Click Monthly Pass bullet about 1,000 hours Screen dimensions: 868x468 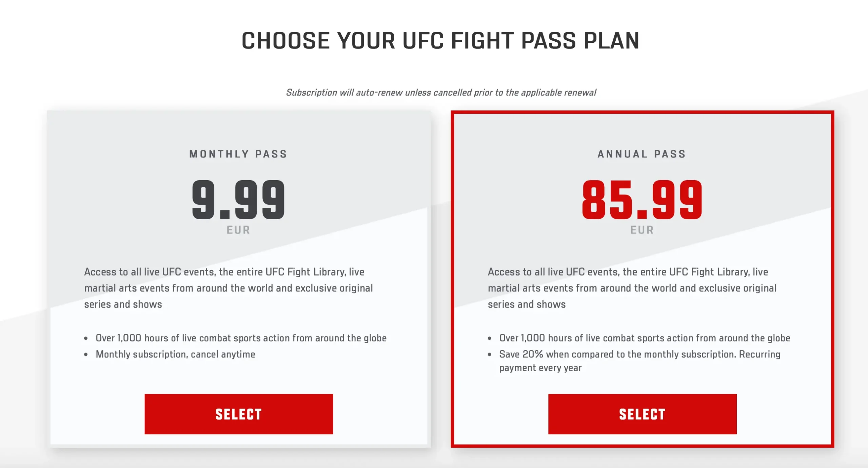click(241, 338)
